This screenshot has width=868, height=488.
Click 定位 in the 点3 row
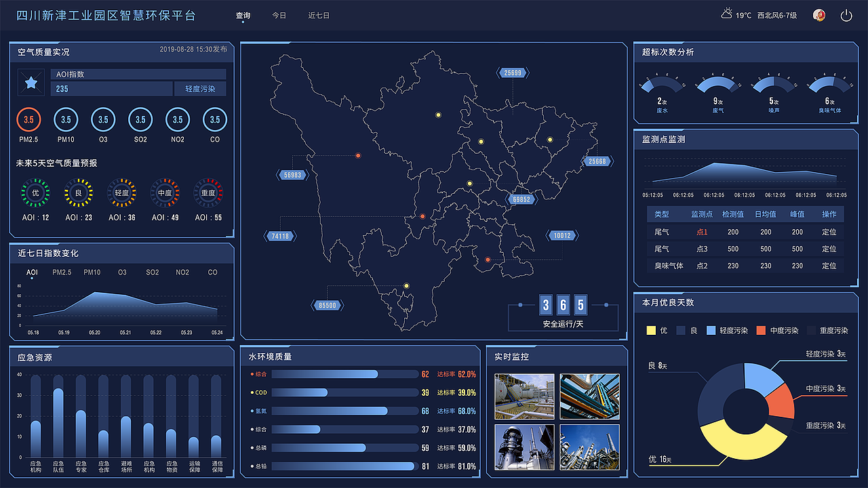click(829, 249)
